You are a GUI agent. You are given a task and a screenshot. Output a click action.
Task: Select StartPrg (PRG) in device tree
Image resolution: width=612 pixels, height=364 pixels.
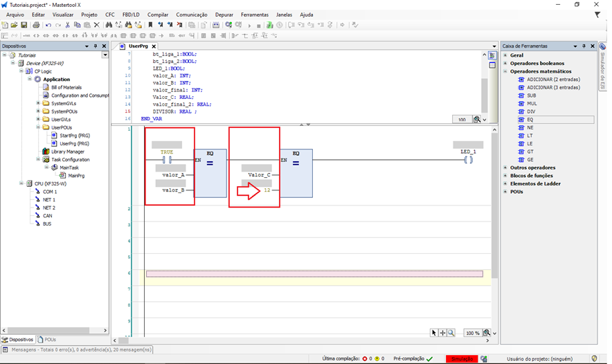click(74, 136)
